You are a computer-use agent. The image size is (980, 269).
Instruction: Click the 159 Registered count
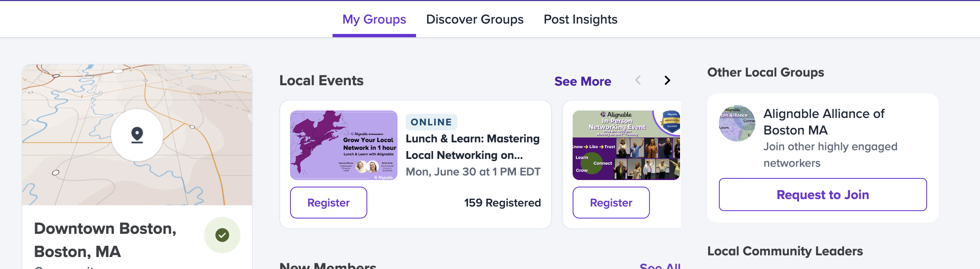[502, 203]
